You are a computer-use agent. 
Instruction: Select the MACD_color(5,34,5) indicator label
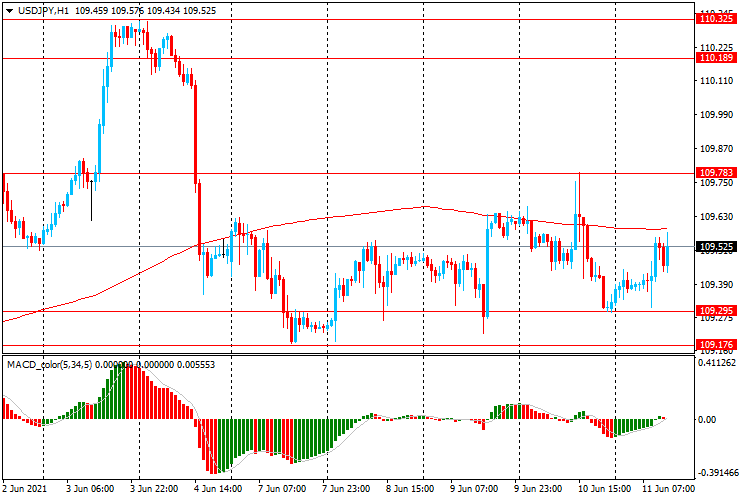click(50, 365)
